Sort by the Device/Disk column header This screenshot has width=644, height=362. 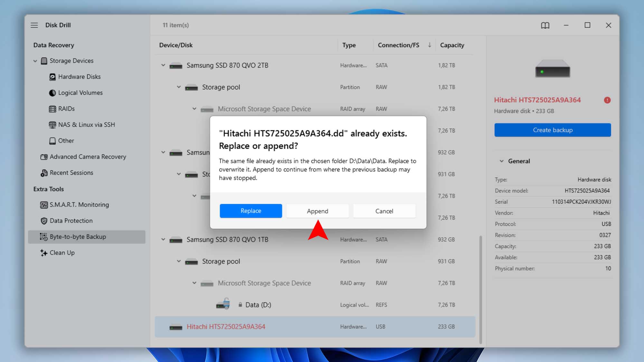tap(176, 45)
